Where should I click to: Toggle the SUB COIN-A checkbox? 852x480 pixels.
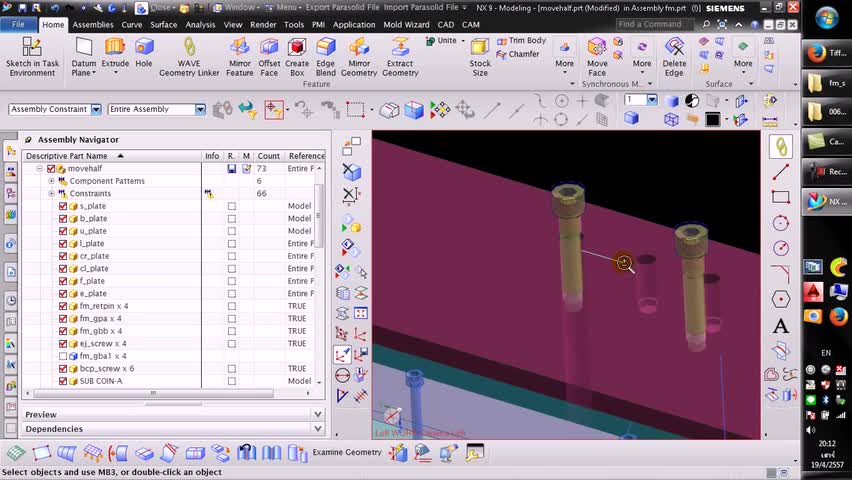(63, 381)
